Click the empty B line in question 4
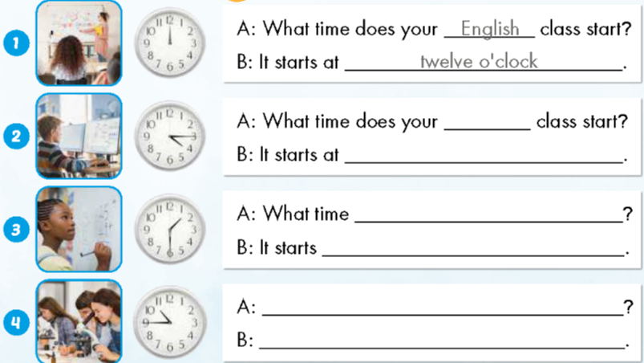 442,341
